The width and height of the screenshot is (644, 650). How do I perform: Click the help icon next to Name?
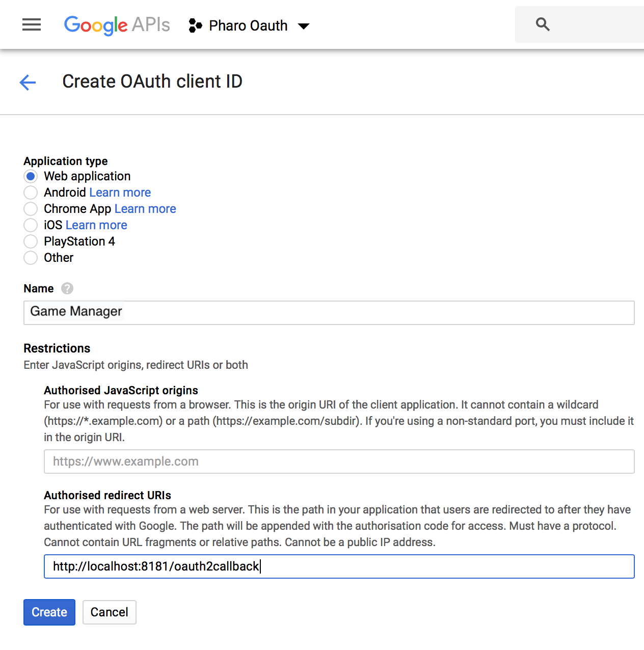pyautogui.click(x=67, y=288)
